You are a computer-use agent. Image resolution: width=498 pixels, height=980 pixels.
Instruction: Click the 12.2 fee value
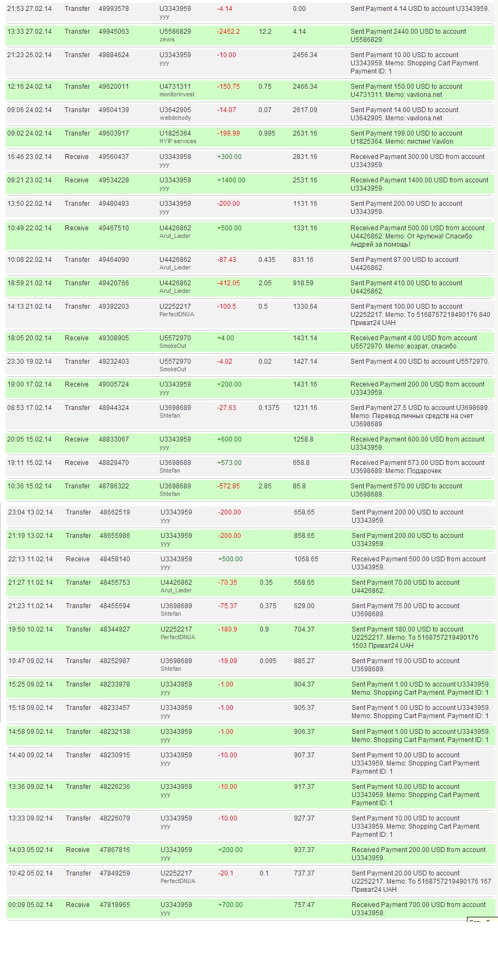coord(265,32)
